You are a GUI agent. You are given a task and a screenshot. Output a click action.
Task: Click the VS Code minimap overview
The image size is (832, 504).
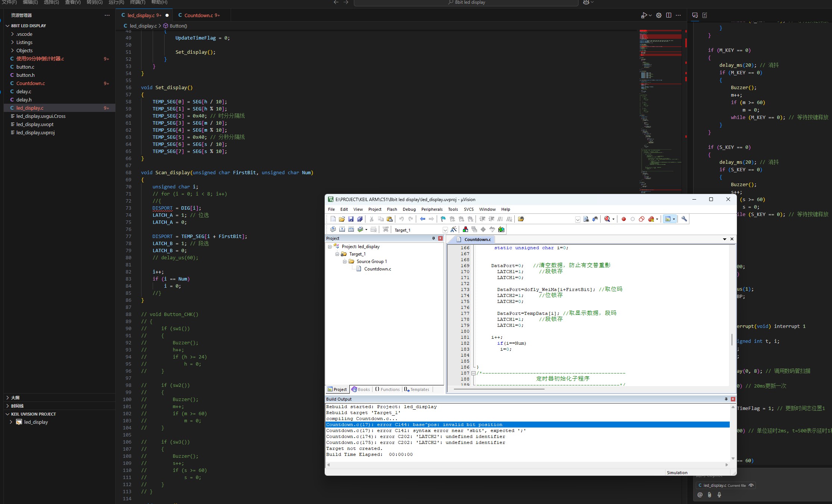coord(661,112)
